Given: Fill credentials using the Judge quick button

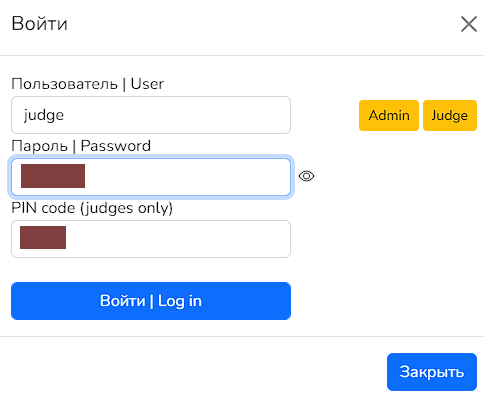Looking at the screenshot, I should pos(450,115).
